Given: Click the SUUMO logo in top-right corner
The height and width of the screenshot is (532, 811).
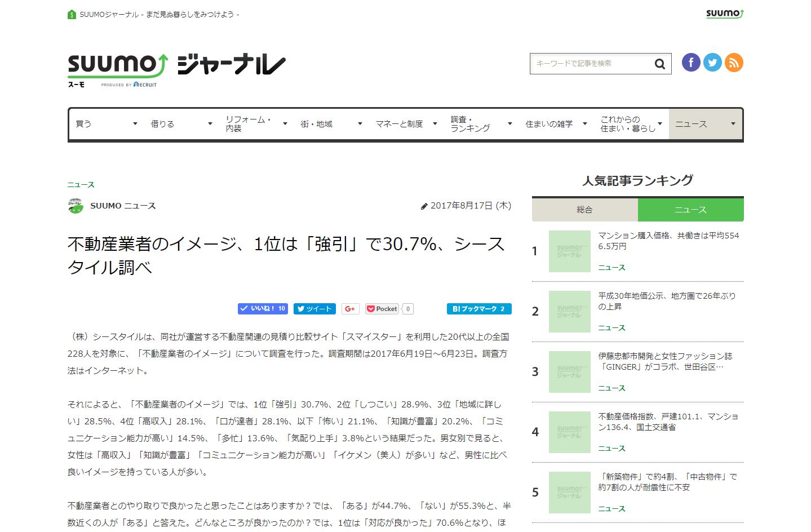Looking at the screenshot, I should [725, 14].
